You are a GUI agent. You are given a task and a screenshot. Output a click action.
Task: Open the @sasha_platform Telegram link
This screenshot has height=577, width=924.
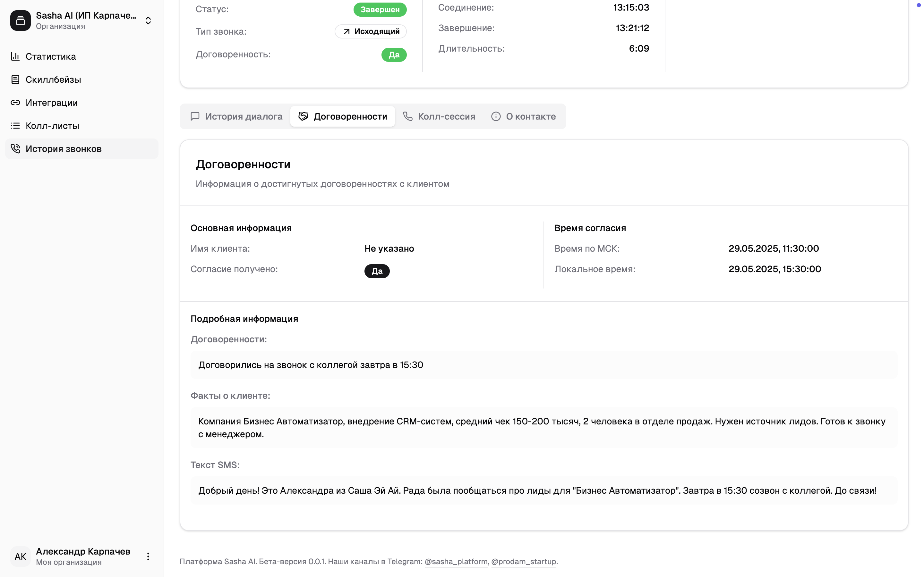click(456, 561)
